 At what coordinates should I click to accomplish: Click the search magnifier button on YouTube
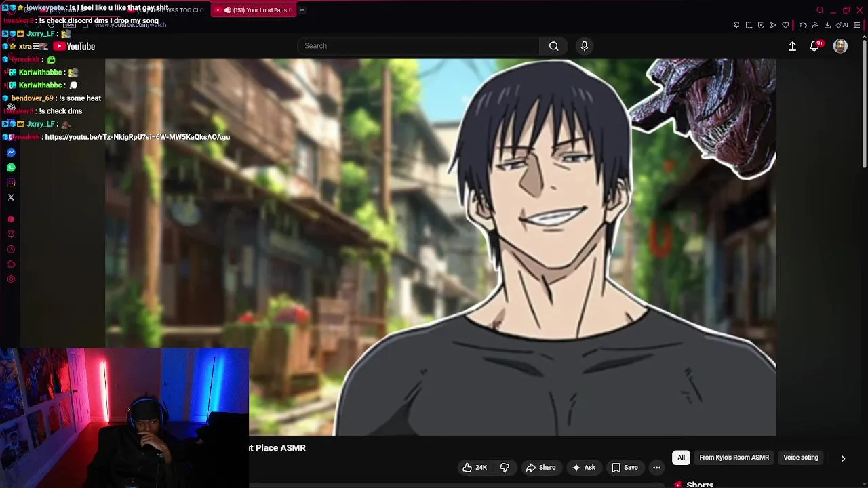click(x=554, y=46)
